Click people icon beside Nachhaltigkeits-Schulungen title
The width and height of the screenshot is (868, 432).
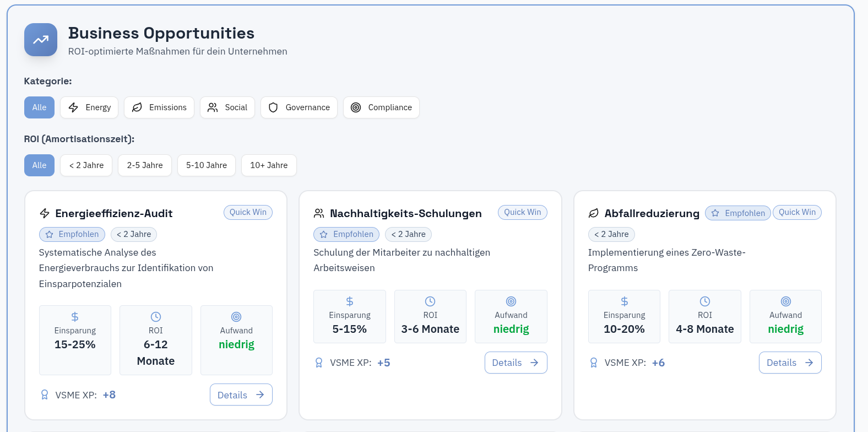point(319,213)
